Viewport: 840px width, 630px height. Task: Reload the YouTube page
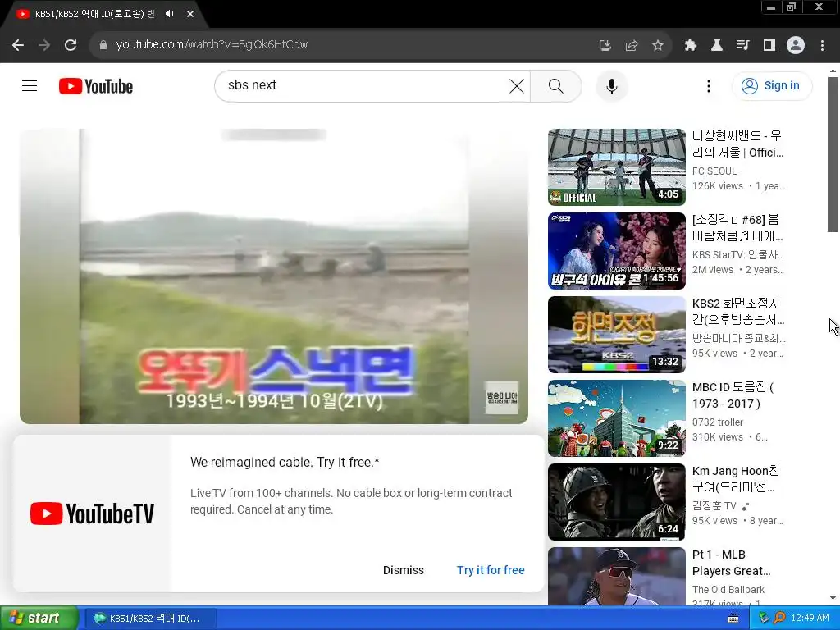pyautogui.click(x=71, y=45)
